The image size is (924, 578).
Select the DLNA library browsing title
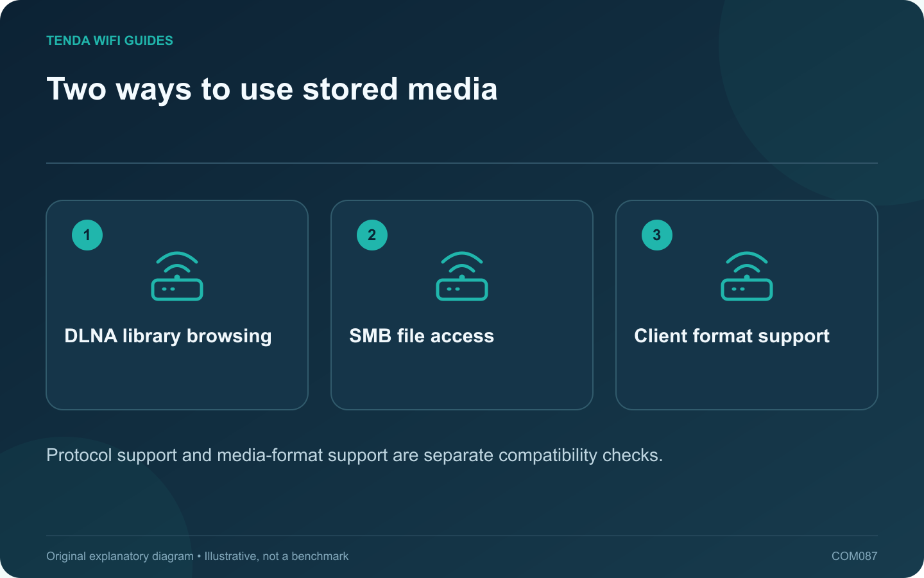(168, 336)
